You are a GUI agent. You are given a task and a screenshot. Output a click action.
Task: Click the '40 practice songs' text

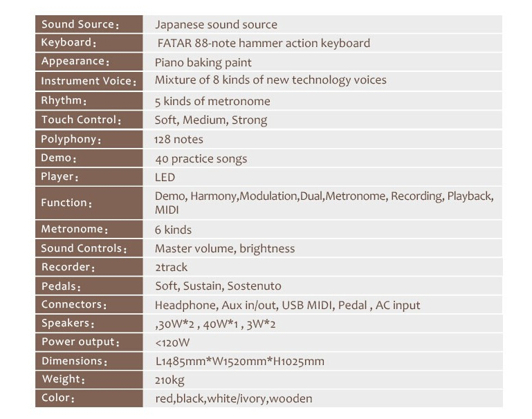[x=201, y=158]
